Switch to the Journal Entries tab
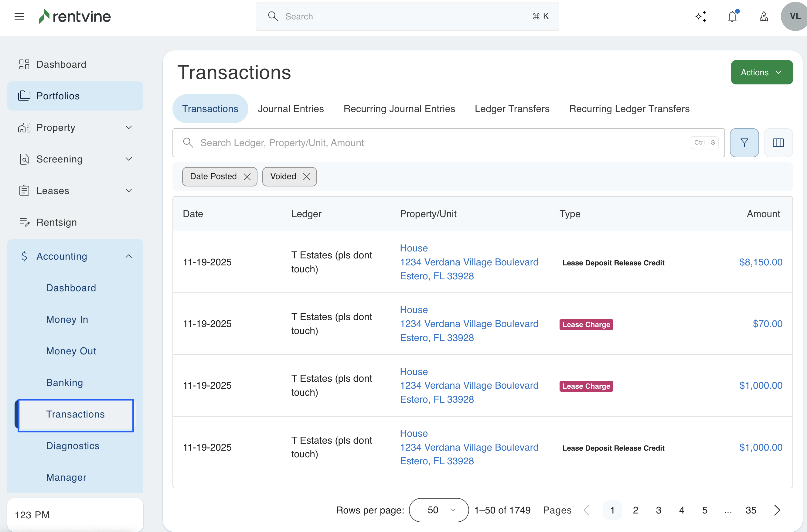 pos(291,109)
